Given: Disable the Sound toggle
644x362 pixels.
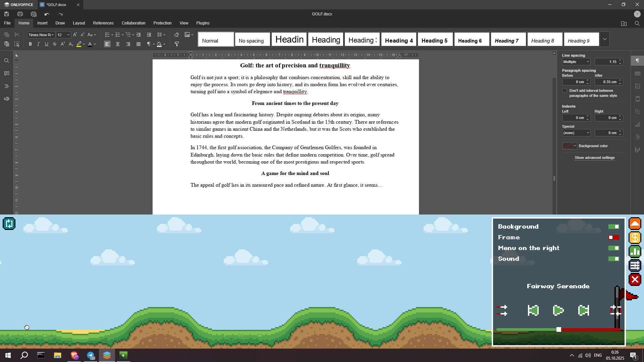Looking at the screenshot, I should point(614,258).
